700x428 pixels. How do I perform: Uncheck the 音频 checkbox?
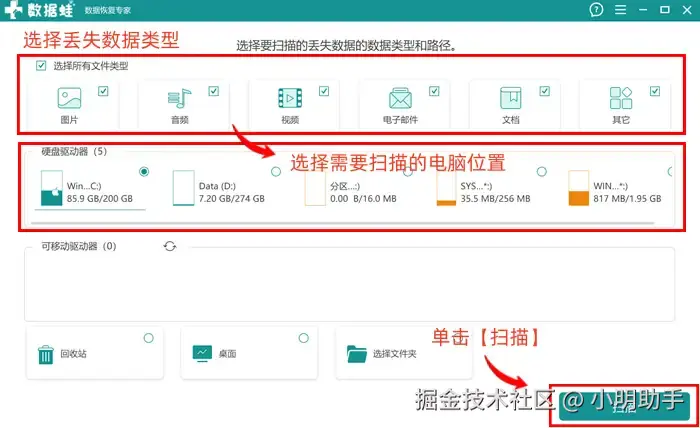[214, 91]
